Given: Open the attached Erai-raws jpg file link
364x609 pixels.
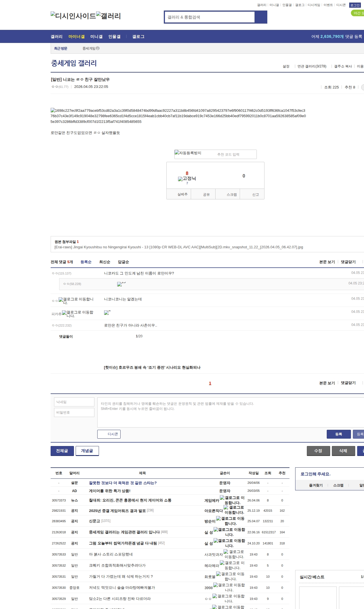Looking at the screenshot, I should click(179, 247).
